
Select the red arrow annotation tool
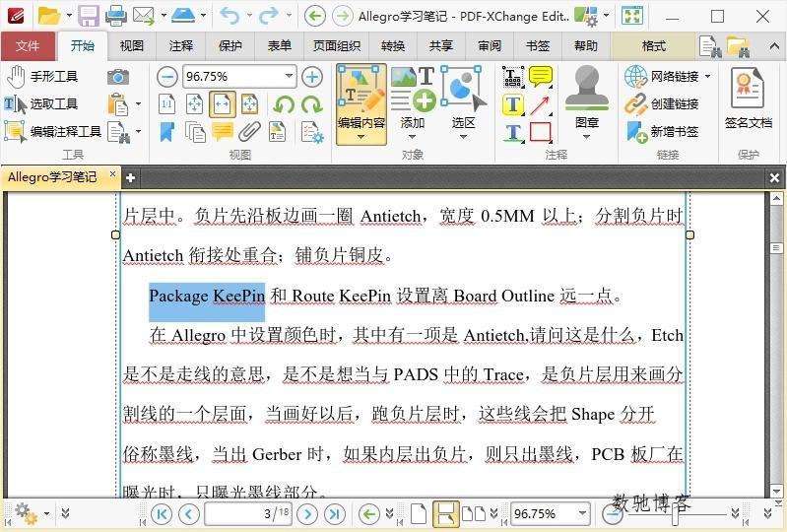(541, 104)
